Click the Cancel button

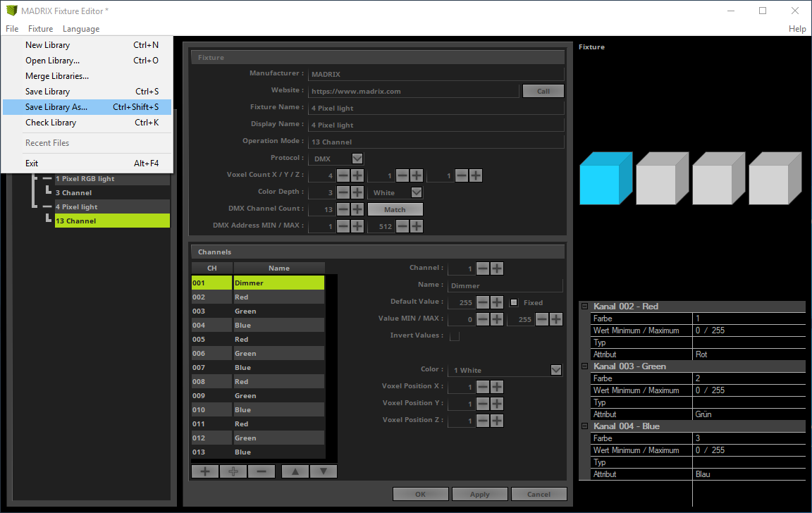pyautogui.click(x=539, y=495)
